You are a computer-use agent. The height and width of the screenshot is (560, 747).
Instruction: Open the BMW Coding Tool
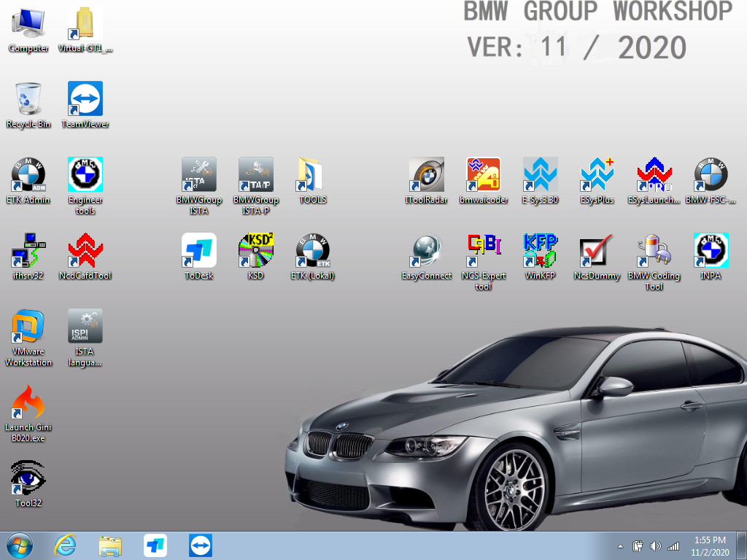[654, 257]
